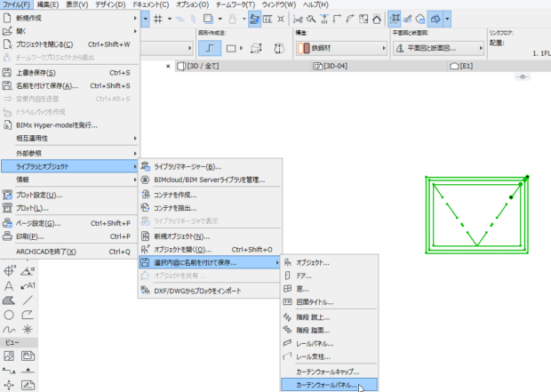Save selection as 窓...
The width and height of the screenshot is (551, 392).
[330, 289]
